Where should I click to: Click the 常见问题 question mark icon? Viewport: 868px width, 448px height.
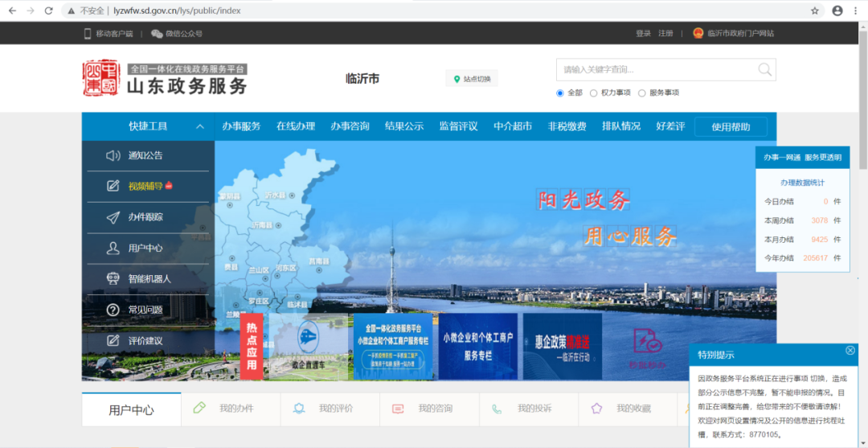pyautogui.click(x=113, y=310)
